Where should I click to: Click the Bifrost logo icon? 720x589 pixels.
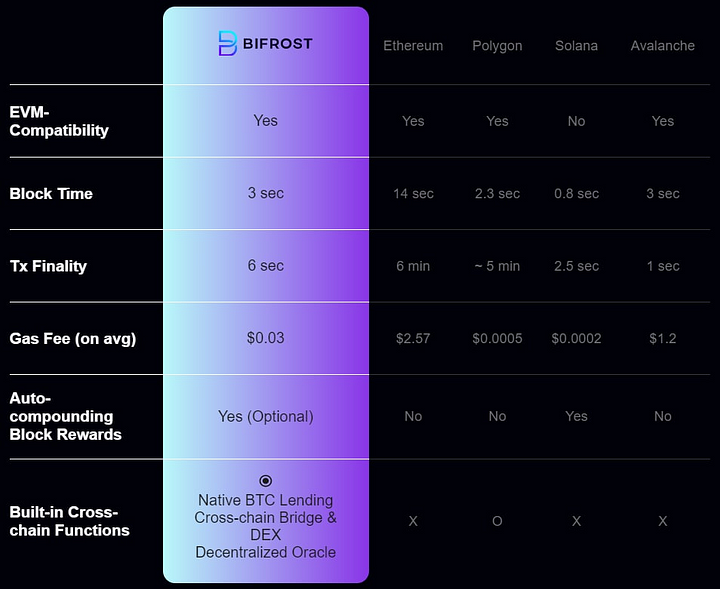tap(227, 44)
